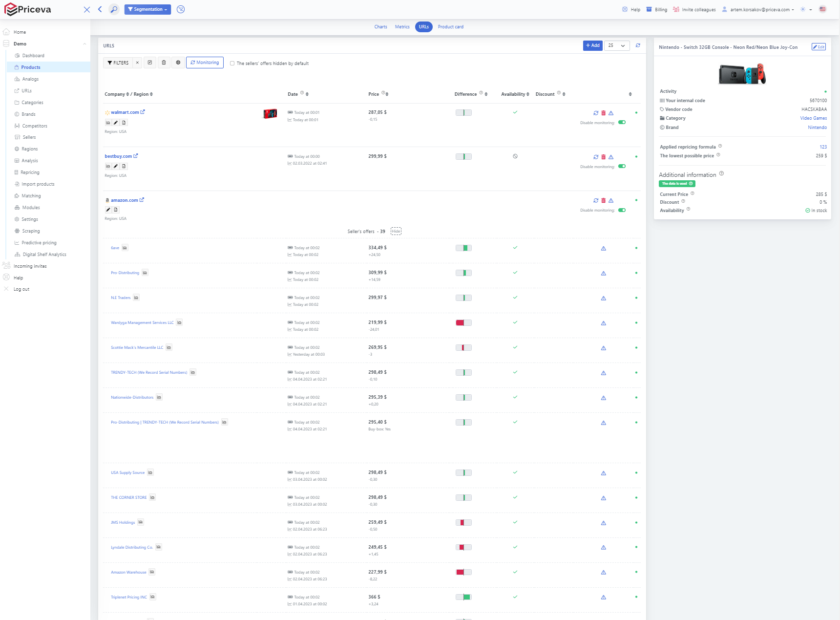Click the warning triangle icon for amazon.com
Image resolution: width=840 pixels, height=620 pixels.
(611, 200)
